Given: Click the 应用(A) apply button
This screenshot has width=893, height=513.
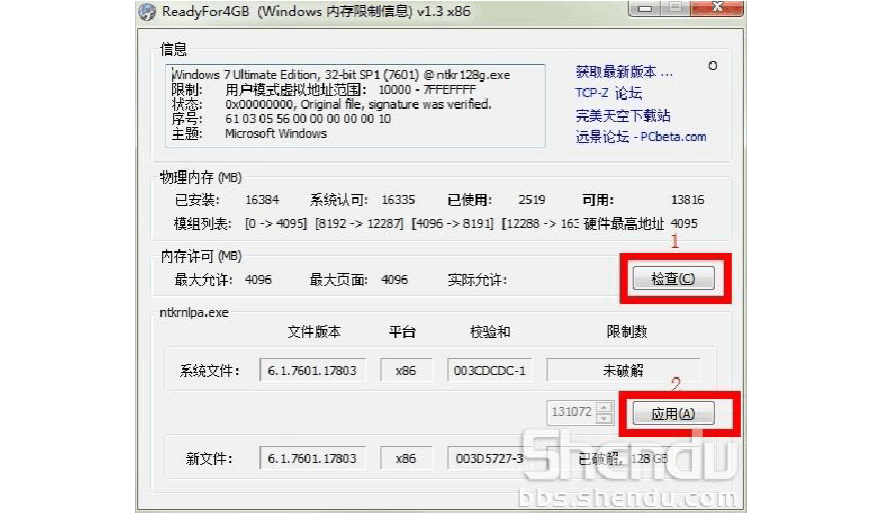Looking at the screenshot, I should (x=673, y=414).
